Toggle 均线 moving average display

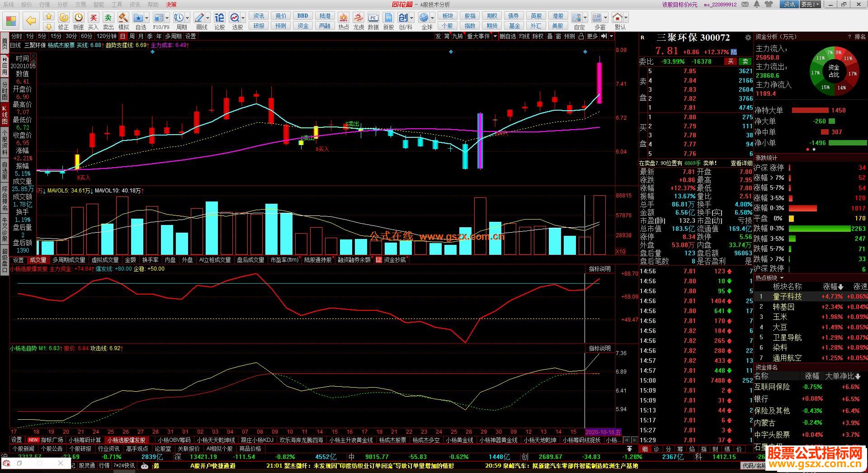coord(524,36)
